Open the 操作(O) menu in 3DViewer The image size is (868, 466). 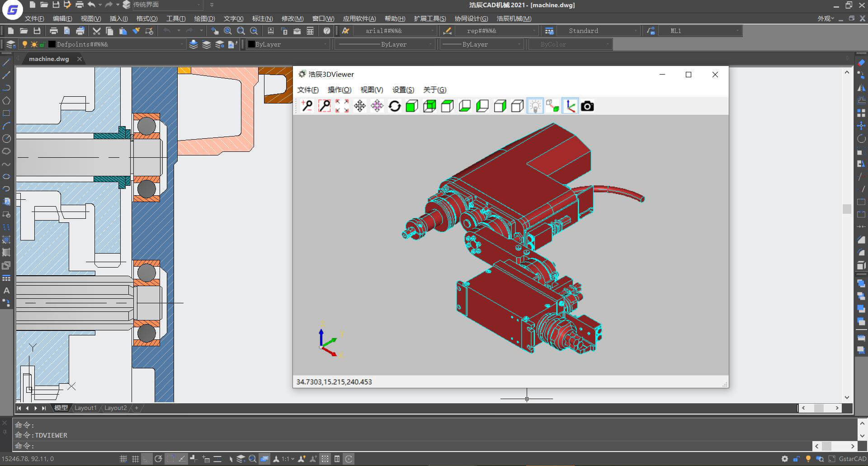tap(340, 89)
